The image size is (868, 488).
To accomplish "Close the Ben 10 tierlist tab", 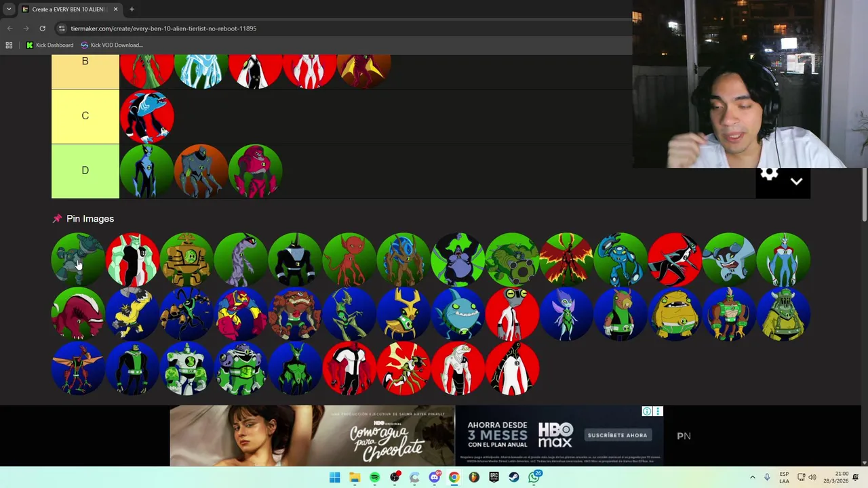I will pos(115,9).
